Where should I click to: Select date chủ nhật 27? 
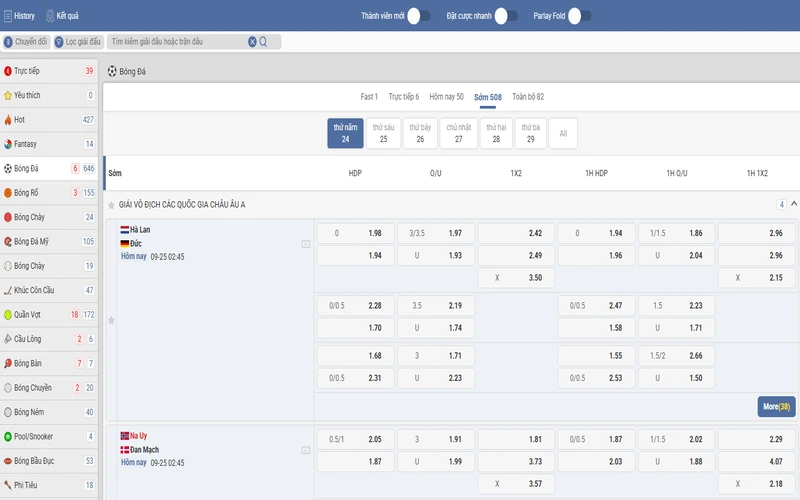(459, 133)
